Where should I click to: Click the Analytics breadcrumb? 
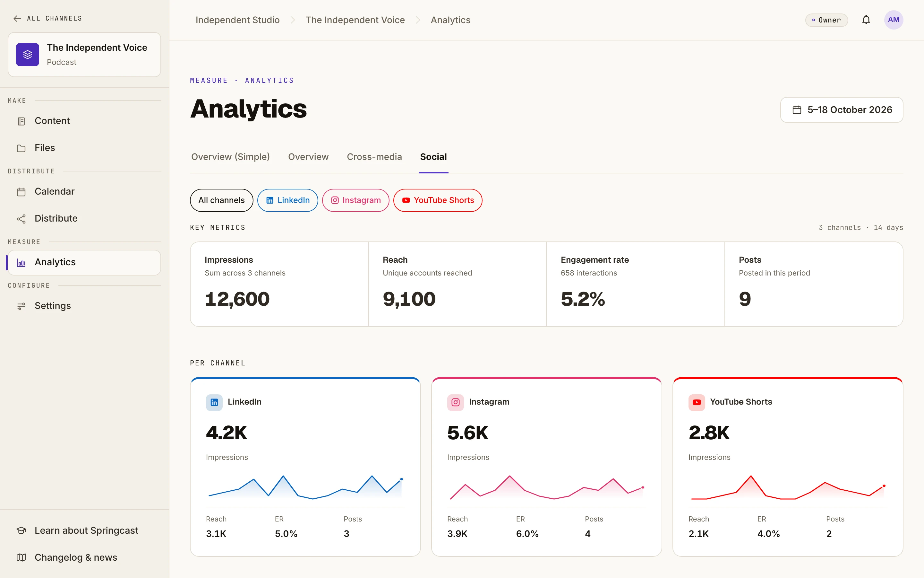450,20
